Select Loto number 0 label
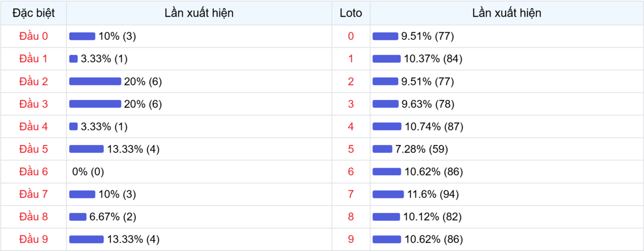Viewport: 644px width, 251px height. pyautogui.click(x=351, y=37)
